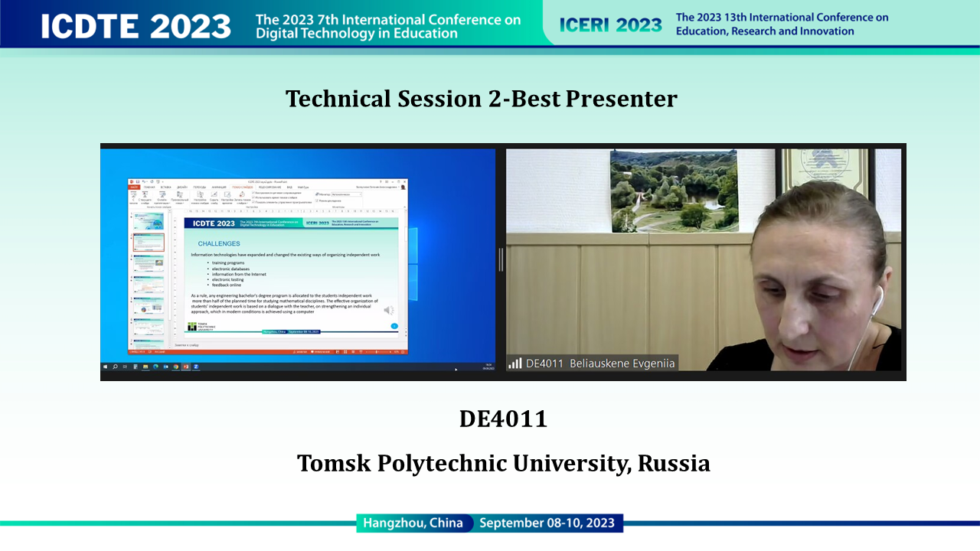980x551 pixels.
Task: Open Chrome from the Windows taskbar
Action: [x=176, y=367]
